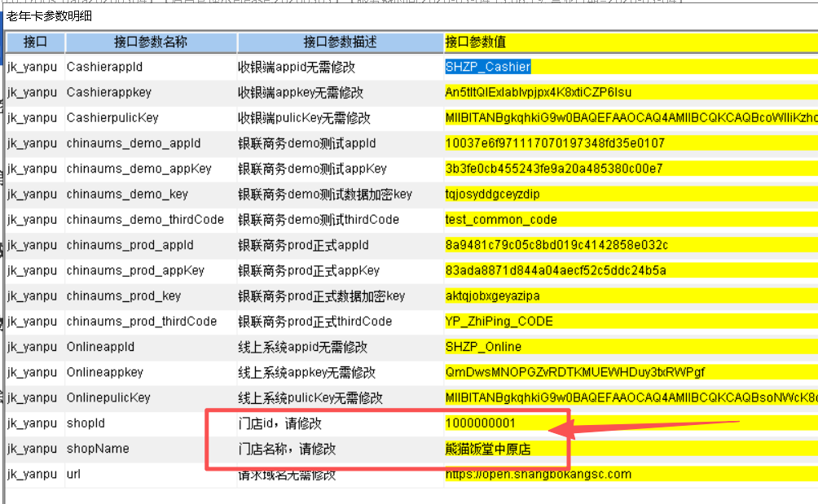Click the 接口参数名称 column header
818x504 pixels.
(151, 42)
